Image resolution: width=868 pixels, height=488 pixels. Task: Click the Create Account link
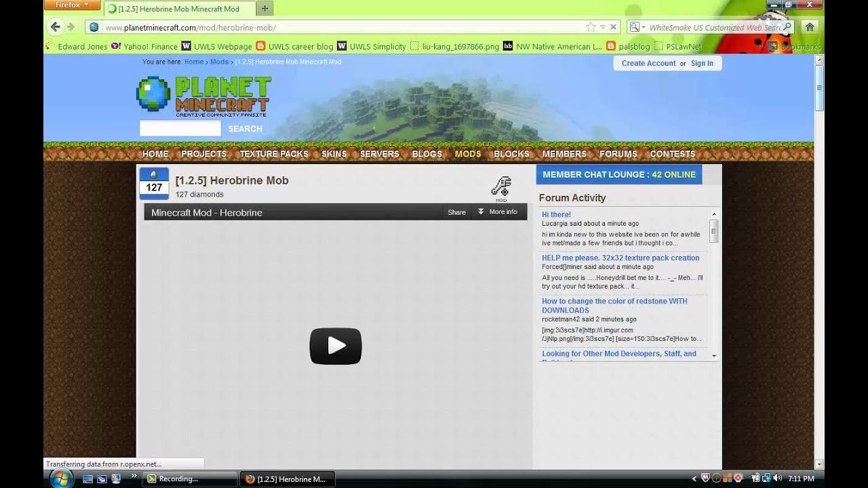coord(648,63)
